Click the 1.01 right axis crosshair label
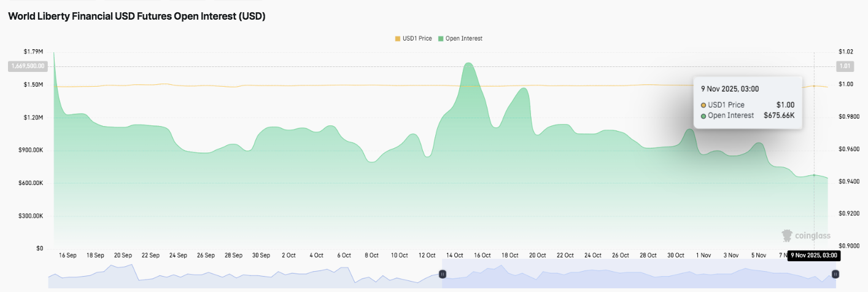 click(845, 66)
